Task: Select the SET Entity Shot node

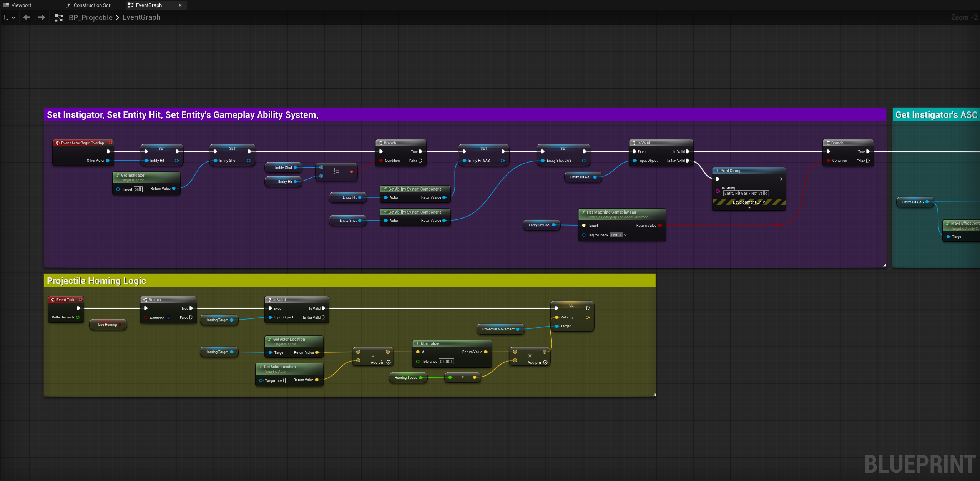Action: point(232,154)
